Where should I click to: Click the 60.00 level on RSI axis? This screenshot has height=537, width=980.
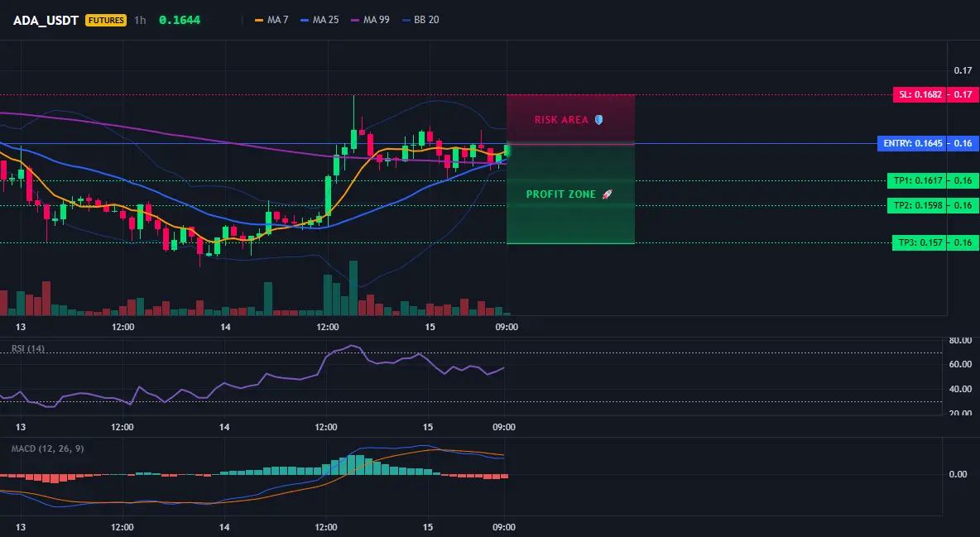click(961, 364)
